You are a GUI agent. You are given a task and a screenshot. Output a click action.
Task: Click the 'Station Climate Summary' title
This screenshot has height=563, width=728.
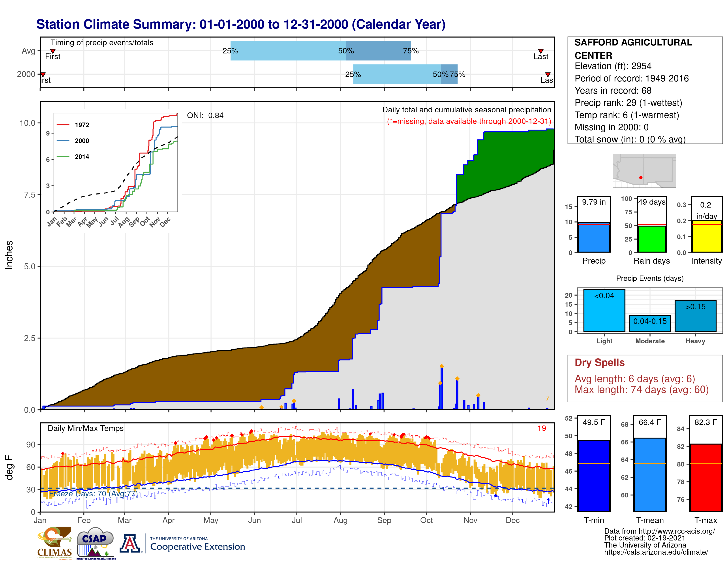click(x=241, y=24)
